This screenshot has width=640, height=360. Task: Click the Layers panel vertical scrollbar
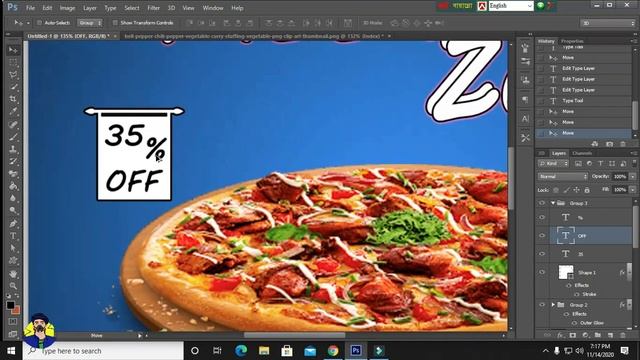635,227
